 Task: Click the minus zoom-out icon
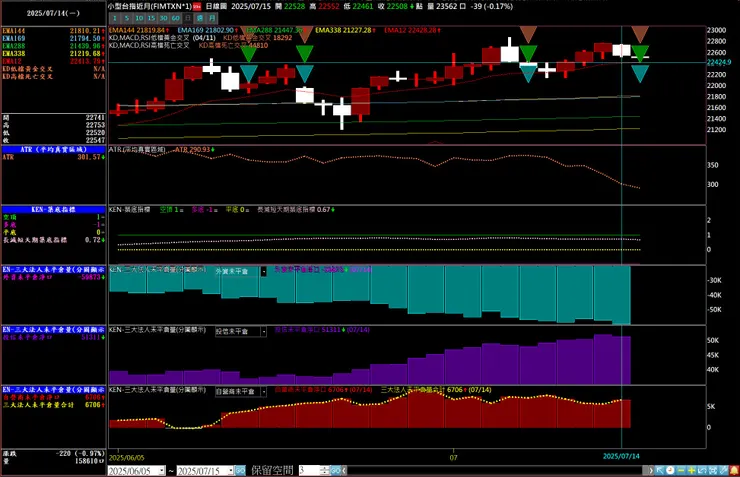click(681, 470)
